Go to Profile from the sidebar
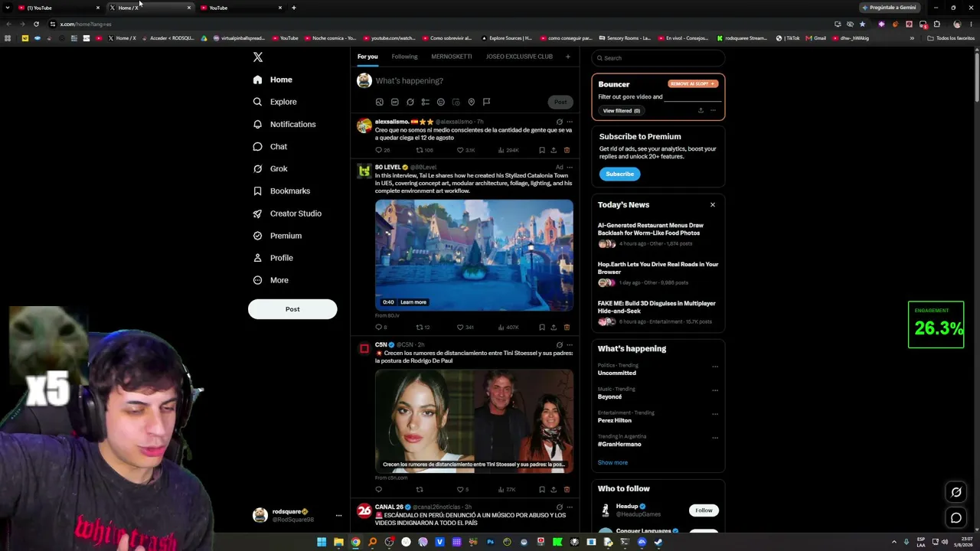This screenshot has height=551, width=980. coord(273,258)
